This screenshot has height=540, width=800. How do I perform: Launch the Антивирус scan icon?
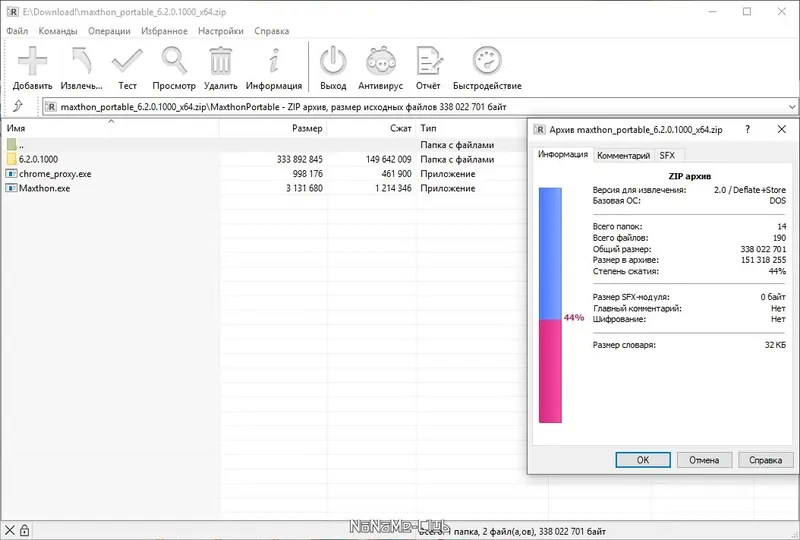[x=381, y=61]
